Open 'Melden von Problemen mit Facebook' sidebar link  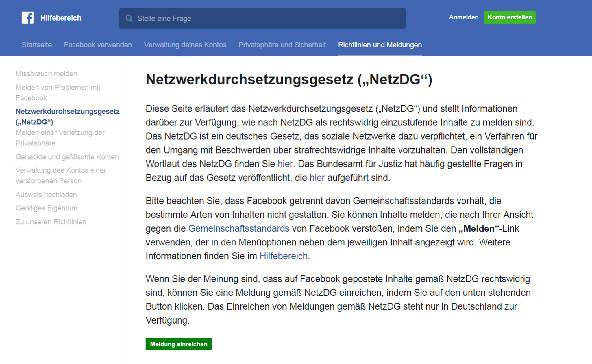pos(58,93)
